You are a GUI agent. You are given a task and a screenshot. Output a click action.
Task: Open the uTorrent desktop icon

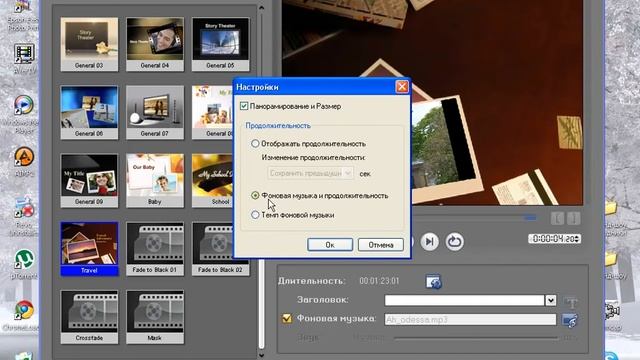[24, 260]
